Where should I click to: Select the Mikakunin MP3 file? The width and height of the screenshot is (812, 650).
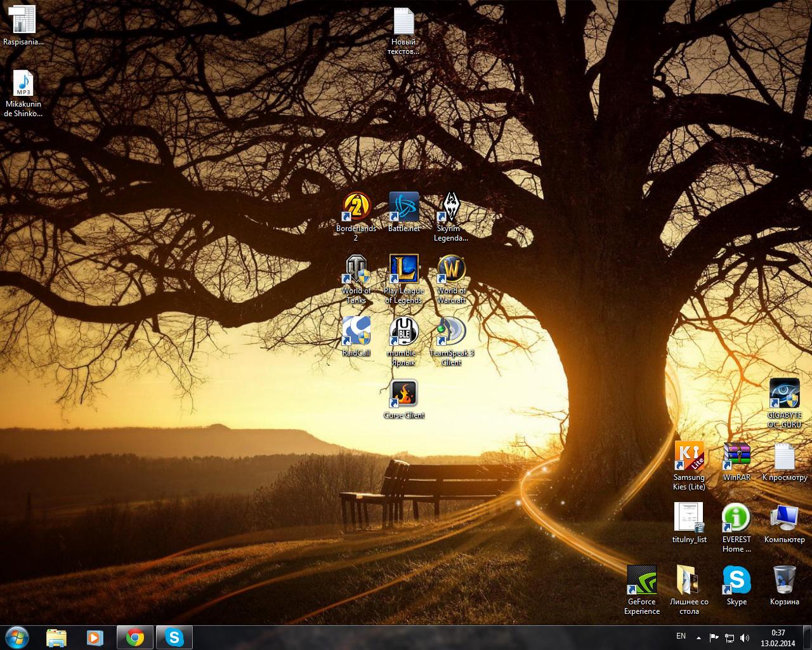(23, 84)
